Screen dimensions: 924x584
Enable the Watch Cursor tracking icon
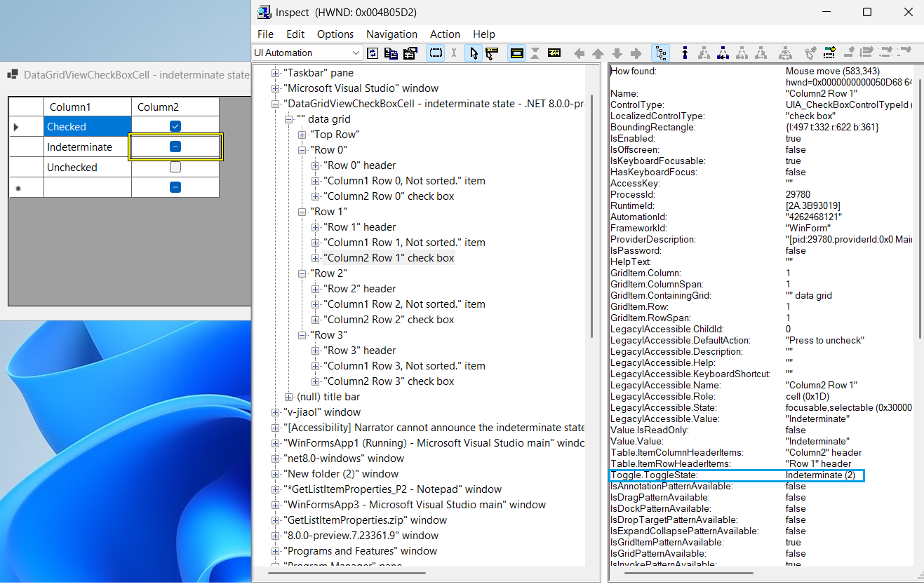[474, 53]
